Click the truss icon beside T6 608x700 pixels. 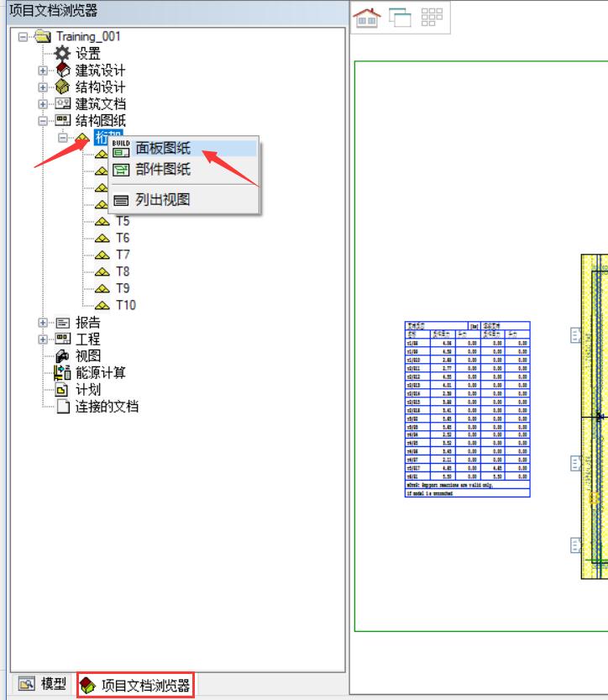pos(102,239)
